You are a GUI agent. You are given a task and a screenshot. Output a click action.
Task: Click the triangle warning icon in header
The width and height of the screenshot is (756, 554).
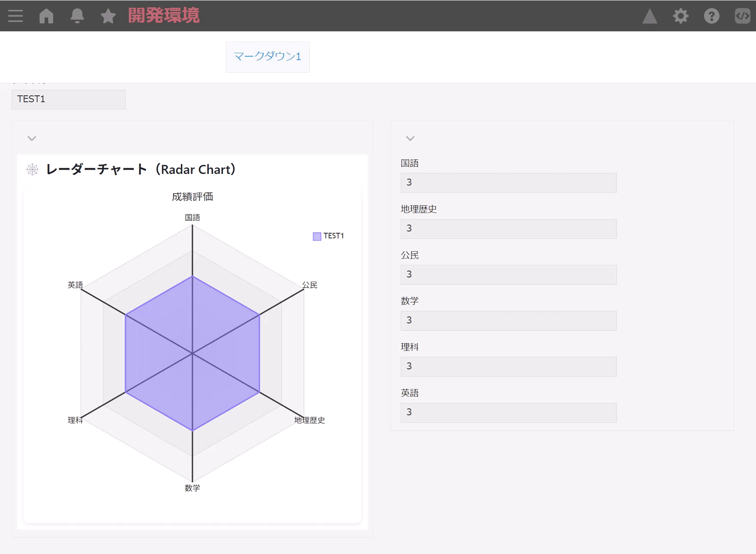(649, 16)
